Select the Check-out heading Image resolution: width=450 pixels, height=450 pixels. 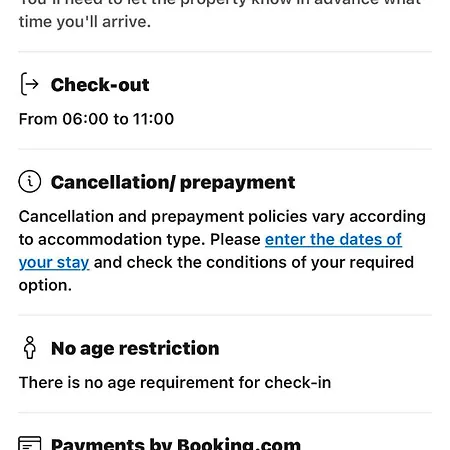[100, 85]
